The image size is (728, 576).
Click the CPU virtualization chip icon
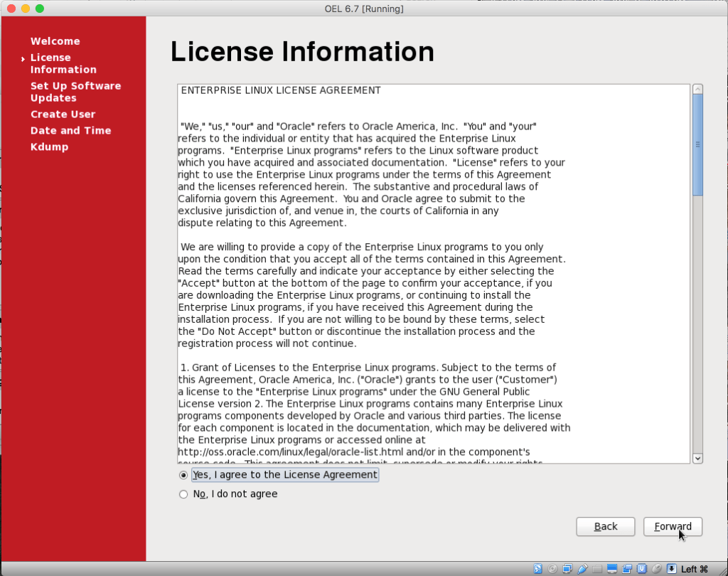[x=642, y=569]
